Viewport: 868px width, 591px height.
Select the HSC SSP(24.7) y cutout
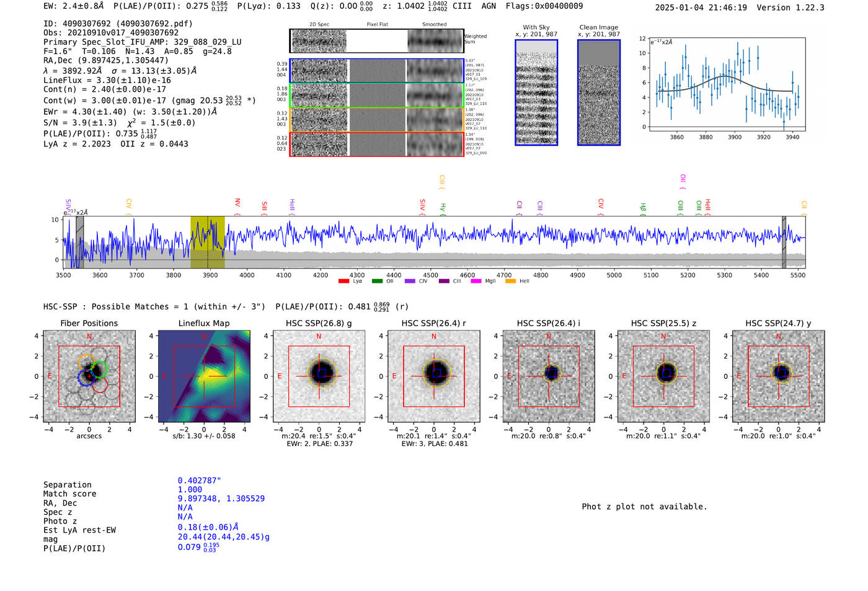pos(779,376)
